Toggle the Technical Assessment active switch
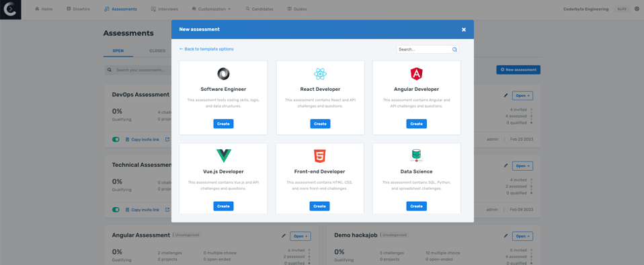644x265 pixels. pyautogui.click(x=116, y=210)
